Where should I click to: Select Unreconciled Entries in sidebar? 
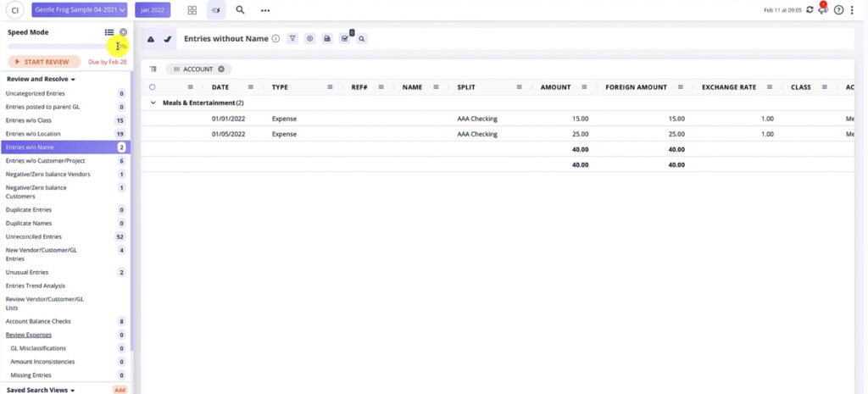(x=34, y=236)
